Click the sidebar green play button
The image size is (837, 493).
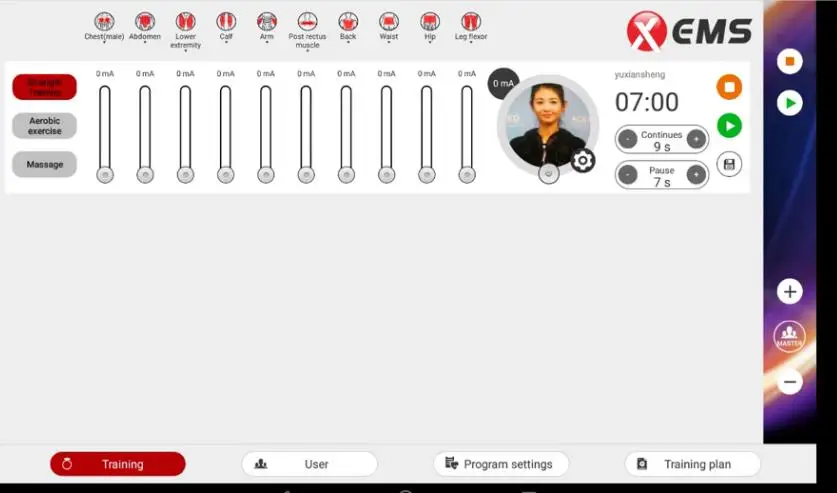tap(790, 103)
